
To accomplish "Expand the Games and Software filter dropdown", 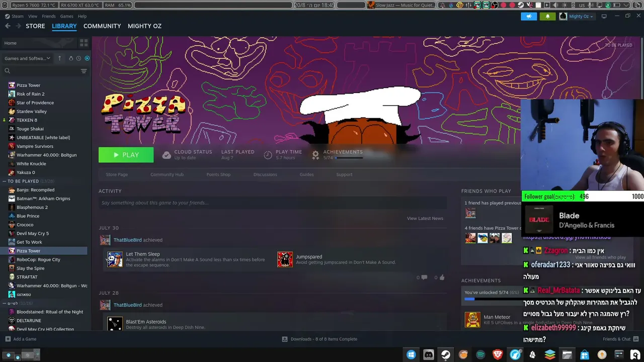I will coord(28,58).
